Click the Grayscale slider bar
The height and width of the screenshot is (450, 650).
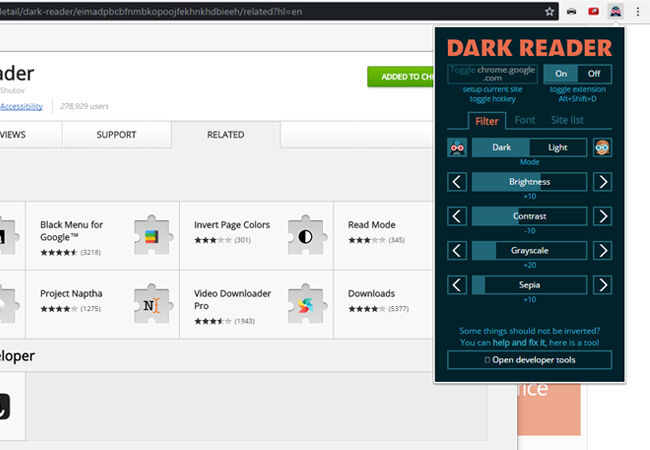click(x=529, y=251)
